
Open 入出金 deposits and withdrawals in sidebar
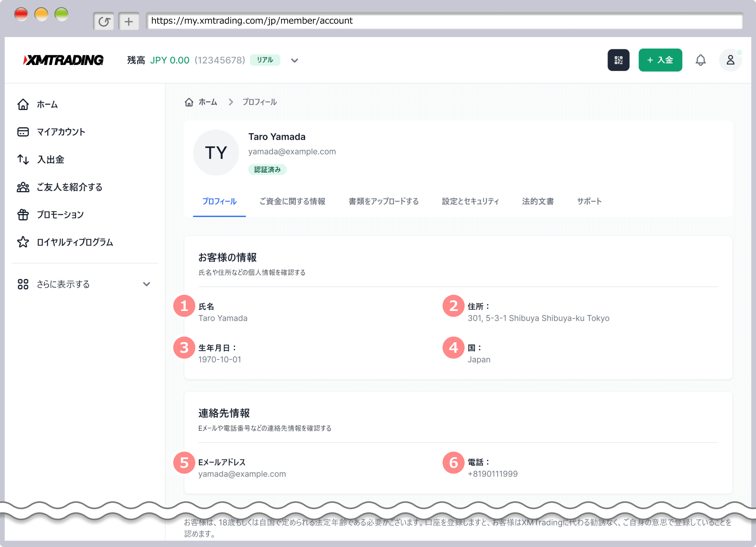(50, 160)
